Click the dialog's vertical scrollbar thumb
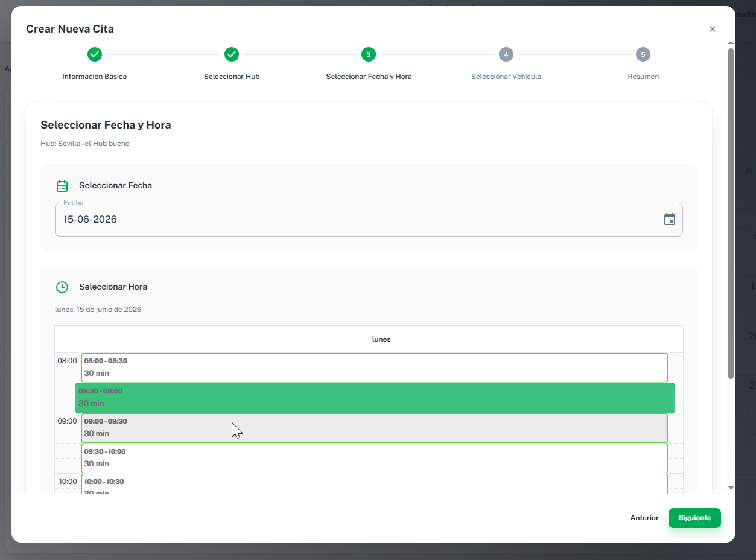Image resolution: width=756 pixels, height=560 pixels. pos(731,214)
